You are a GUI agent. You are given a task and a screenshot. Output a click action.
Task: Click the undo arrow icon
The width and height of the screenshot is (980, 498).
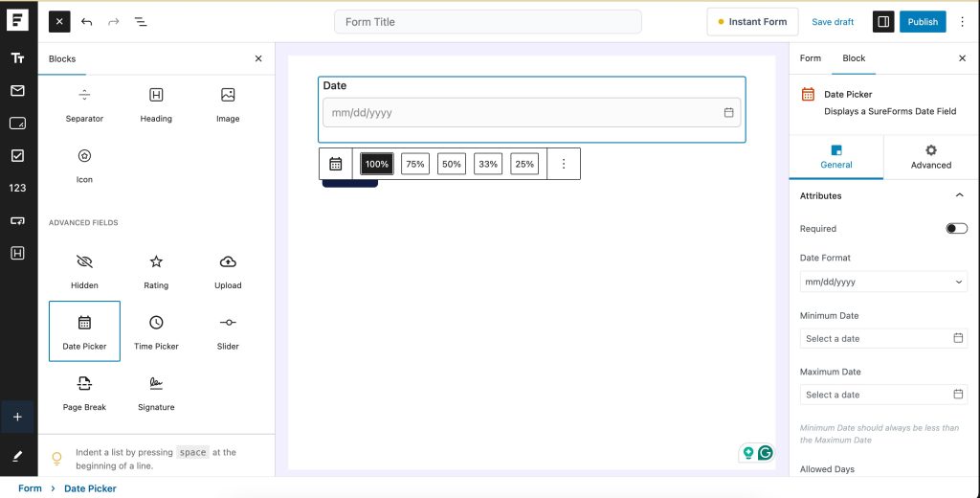click(x=87, y=21)
